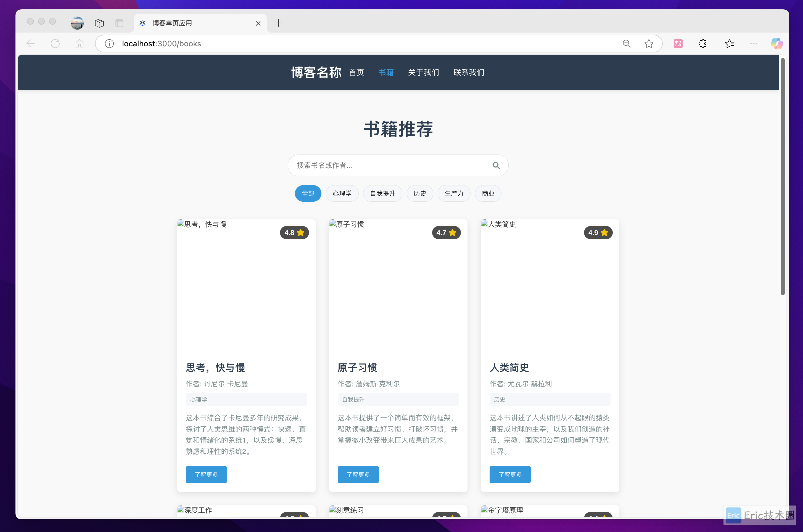Click the 4.7 star rating badge
Image resolution: width=803 pixels, height=532 pixels.
tap(446, 232)
